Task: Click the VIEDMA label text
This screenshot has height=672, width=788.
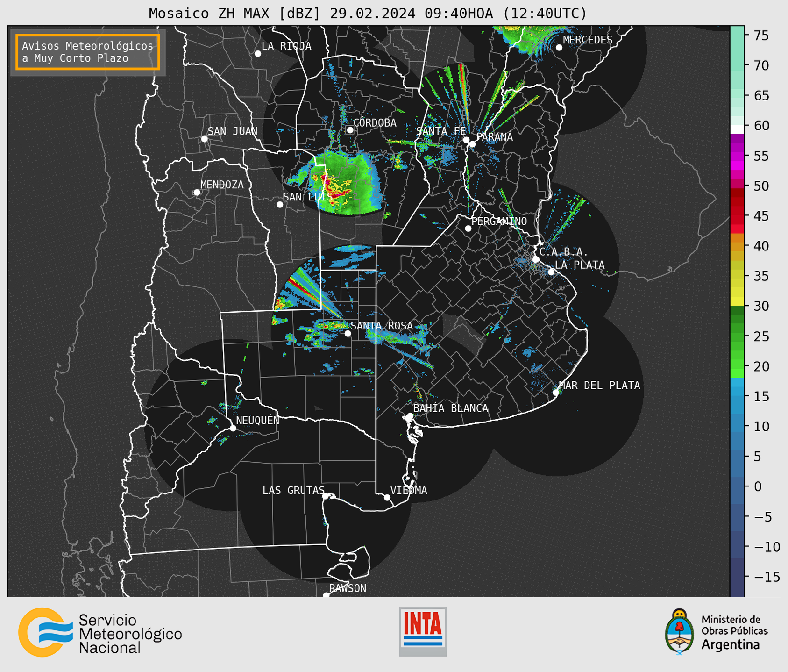Action: pos(409,490)
